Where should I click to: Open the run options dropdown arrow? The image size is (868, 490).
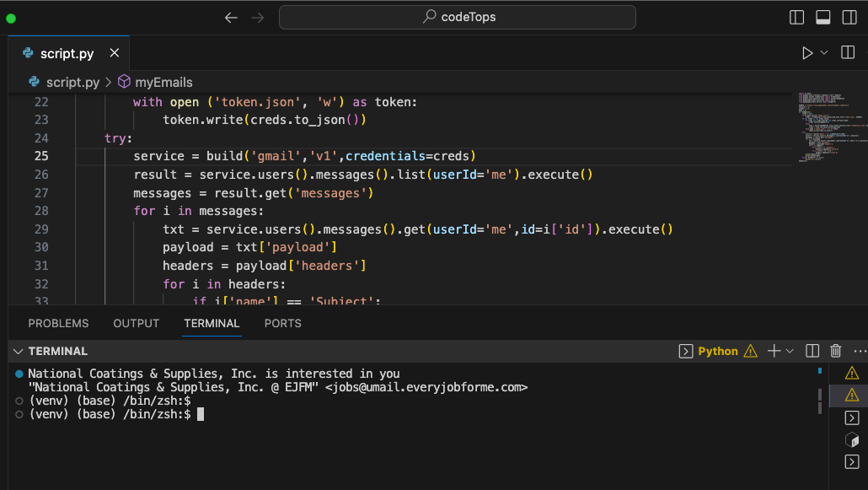click(823, 52)
